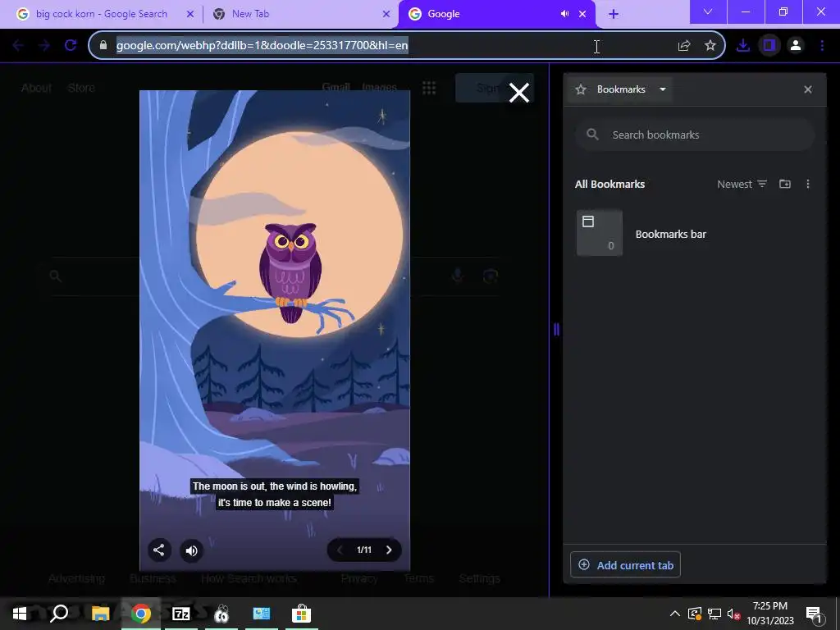Open Google apps grid

(x=429, y=88)
